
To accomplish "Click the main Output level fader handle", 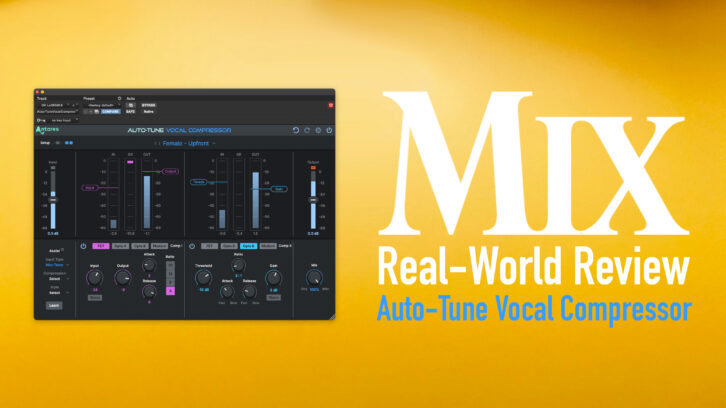I will point(313,200).
